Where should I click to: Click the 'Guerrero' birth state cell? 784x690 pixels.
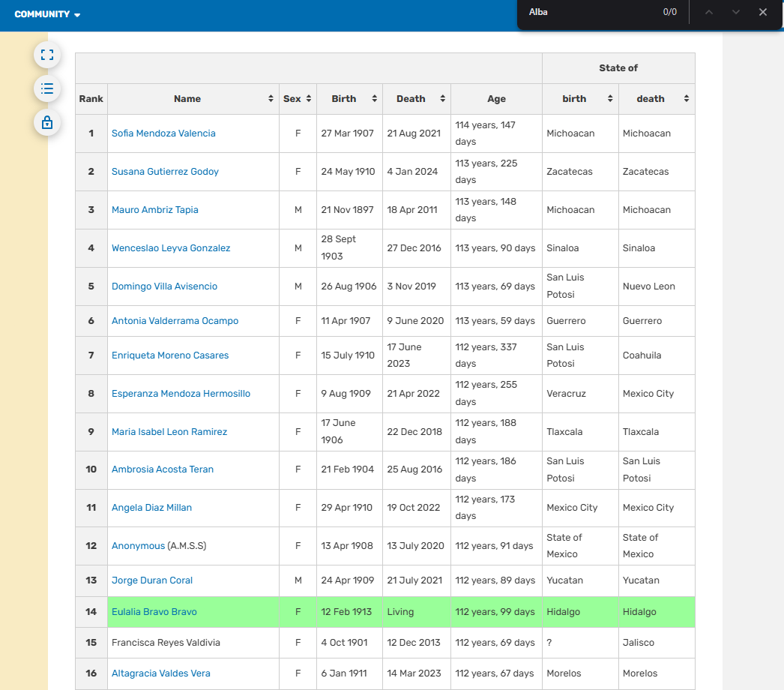point(580,321)
